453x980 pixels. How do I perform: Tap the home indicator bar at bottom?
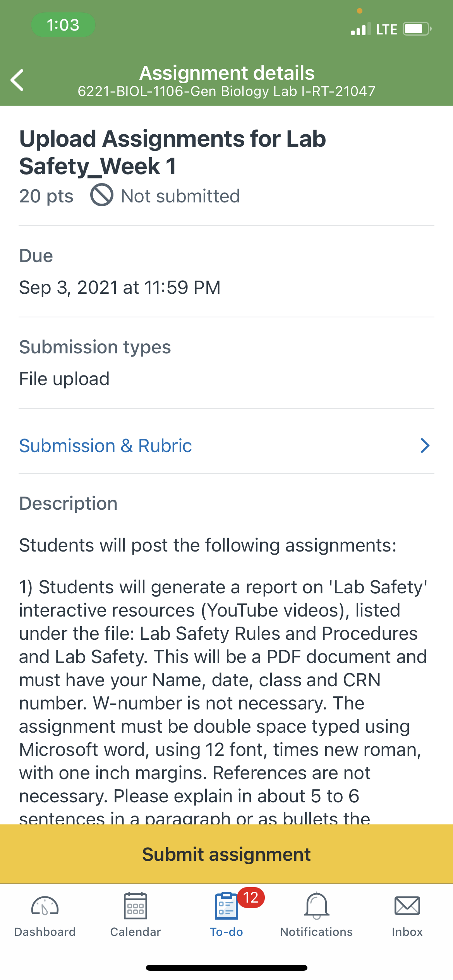(226, 968)
